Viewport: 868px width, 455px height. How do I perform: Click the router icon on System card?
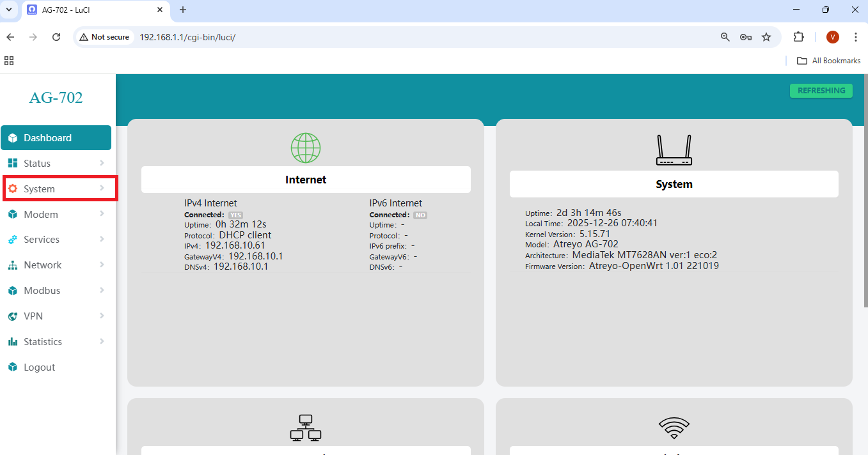point(674,150)
